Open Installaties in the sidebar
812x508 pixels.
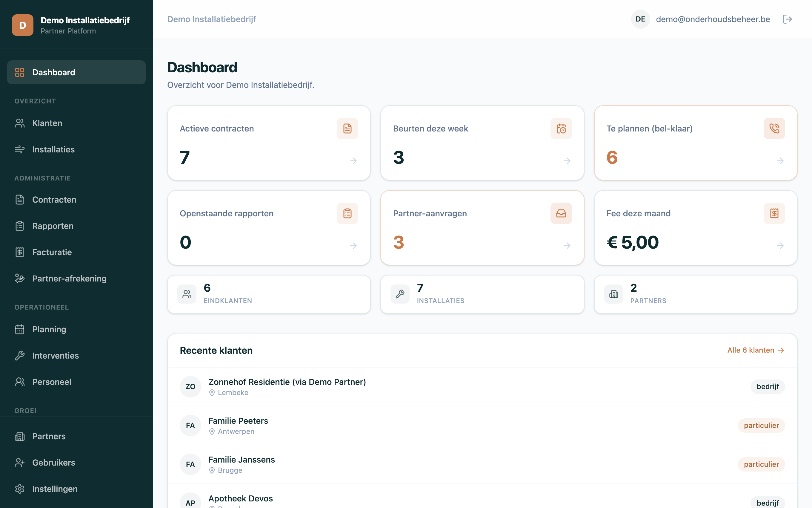click(x=76, y=149)
